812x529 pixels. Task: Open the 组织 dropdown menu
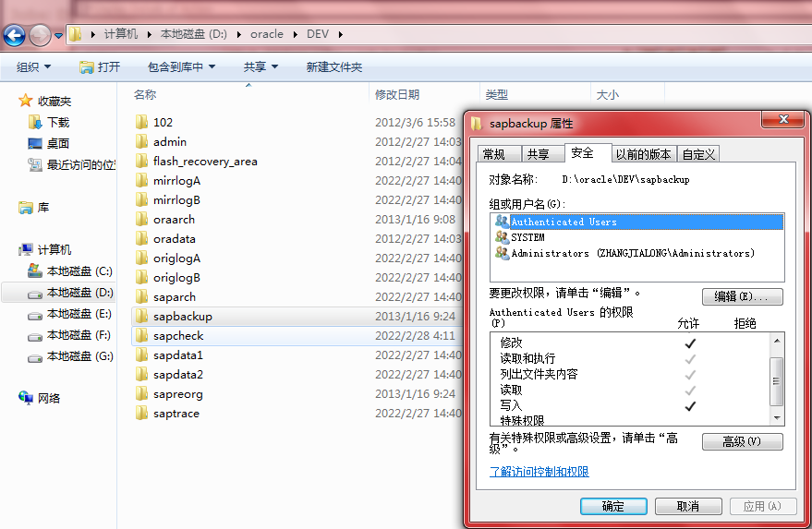pyautogui.click(x=33, y=66)
